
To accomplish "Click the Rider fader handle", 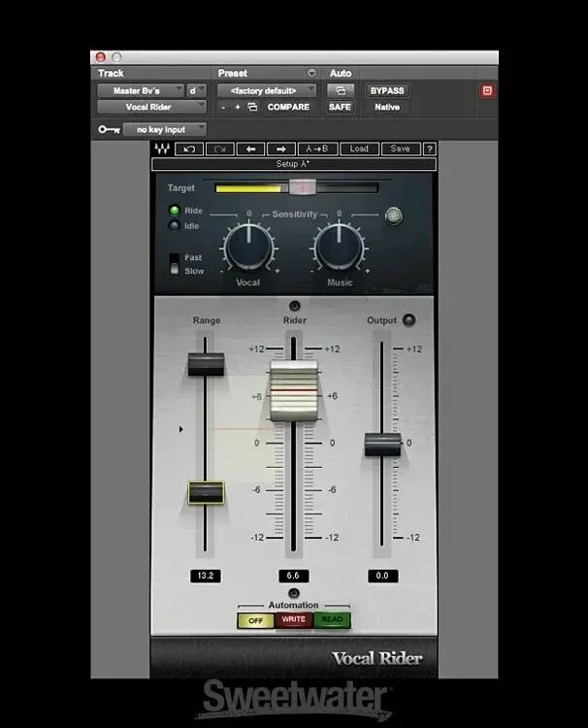I will click(294, 390).
